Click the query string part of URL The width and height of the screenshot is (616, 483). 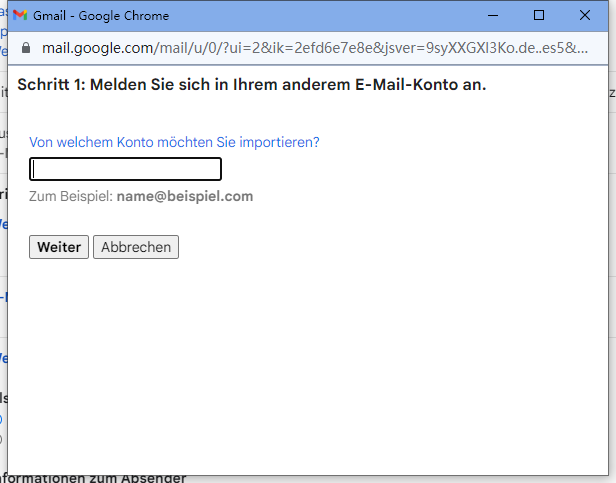400,48
